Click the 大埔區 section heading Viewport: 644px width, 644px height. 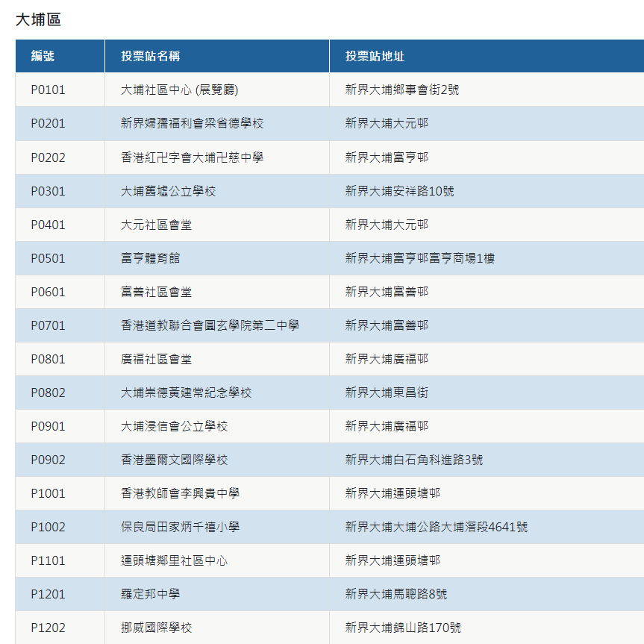[x=38, y=20]
